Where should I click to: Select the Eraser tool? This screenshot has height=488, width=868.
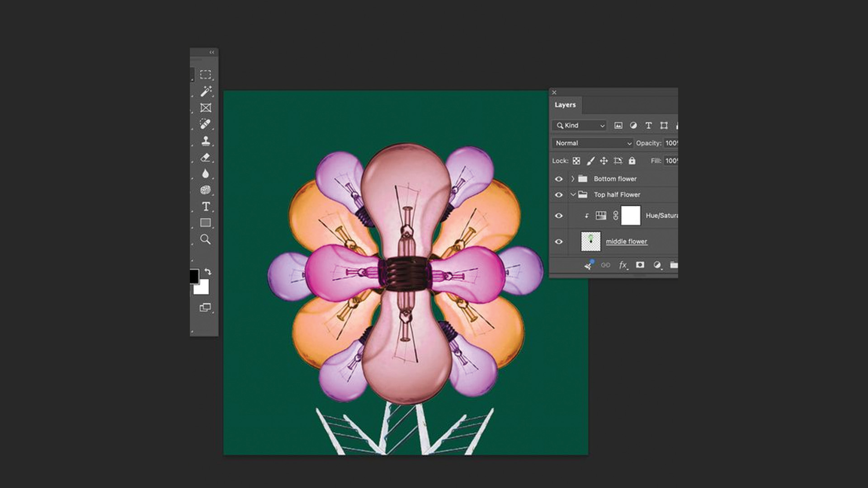coord(206,157)
